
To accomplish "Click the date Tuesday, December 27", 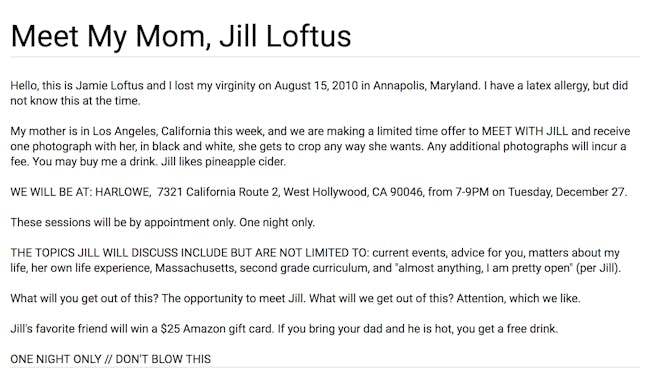I will tap(567, 192).
